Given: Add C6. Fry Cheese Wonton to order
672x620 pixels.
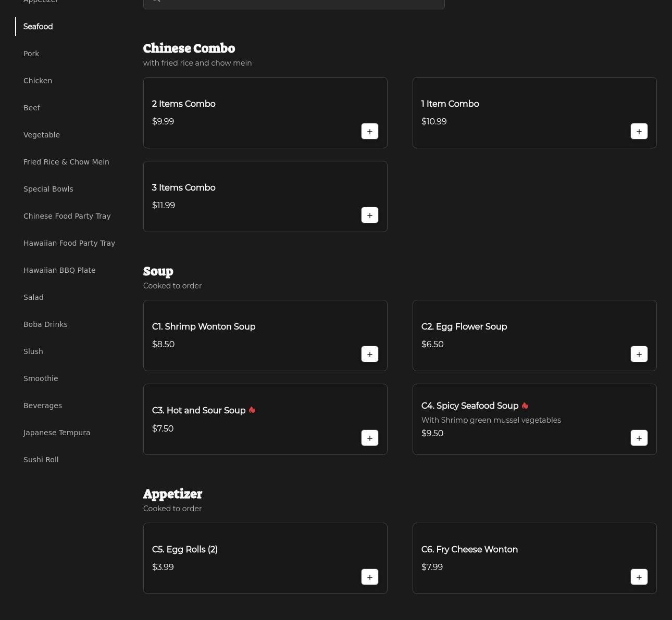Looking at the screenshot, I should [639, 577].
